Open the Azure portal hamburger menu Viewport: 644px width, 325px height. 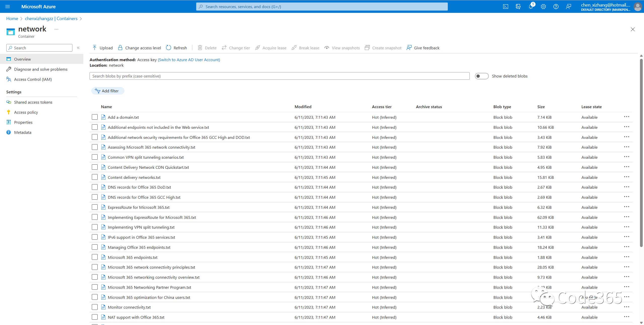pos(8,7)
